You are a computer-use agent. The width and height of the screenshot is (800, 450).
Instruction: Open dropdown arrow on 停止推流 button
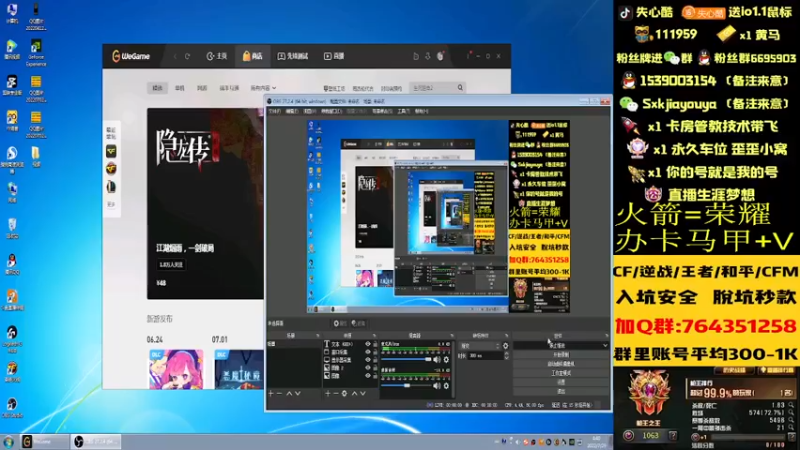(x=606, y=345)
